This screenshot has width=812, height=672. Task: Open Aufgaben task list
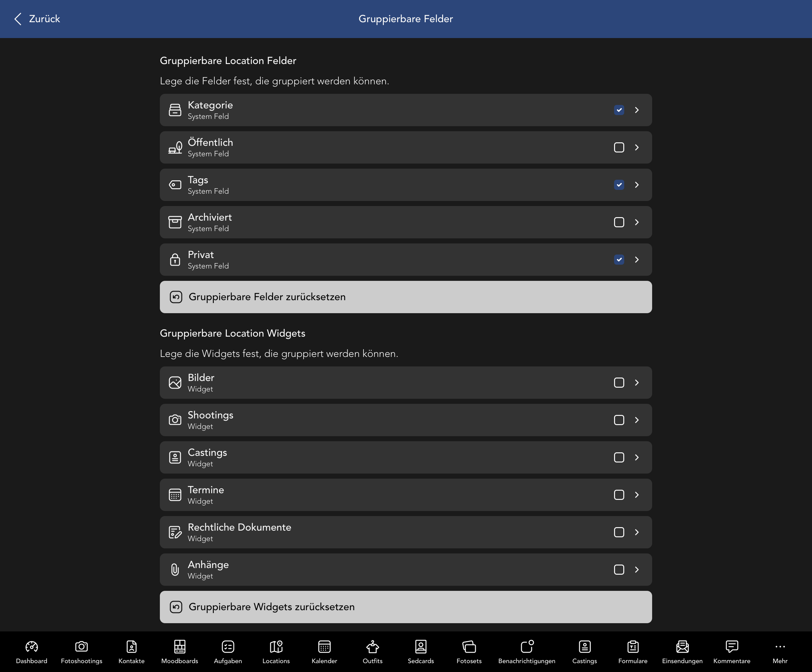click(x=228, y=651)
